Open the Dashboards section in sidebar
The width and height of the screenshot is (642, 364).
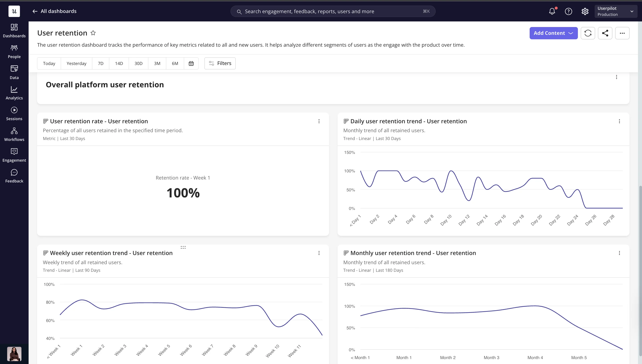coord(14,31)
